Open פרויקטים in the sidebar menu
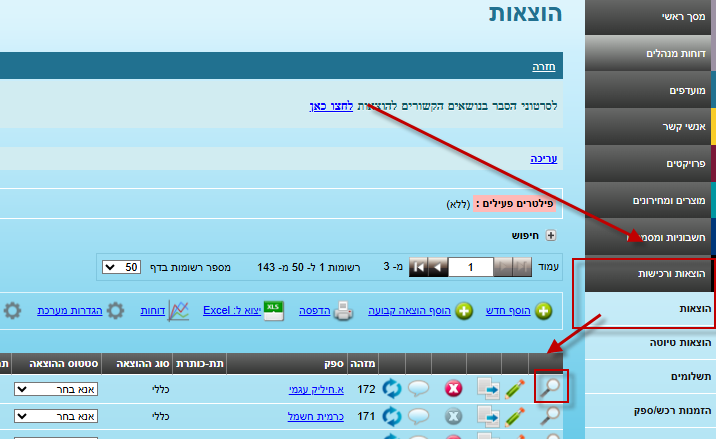Screen dimensions: 716x439 click(x=649, y=163)
